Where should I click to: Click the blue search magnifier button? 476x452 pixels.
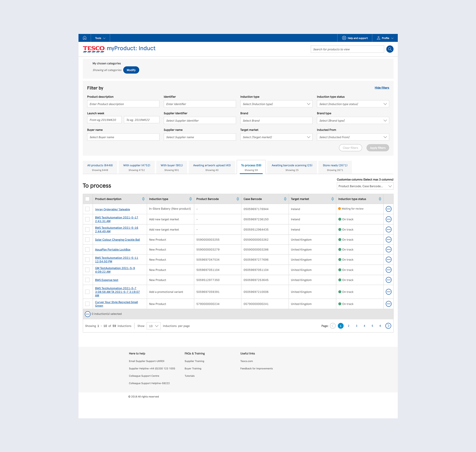[390, 49]
